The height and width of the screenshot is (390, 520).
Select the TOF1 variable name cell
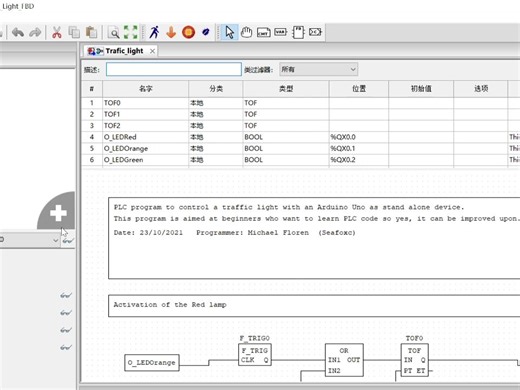(x=146, y=114)
